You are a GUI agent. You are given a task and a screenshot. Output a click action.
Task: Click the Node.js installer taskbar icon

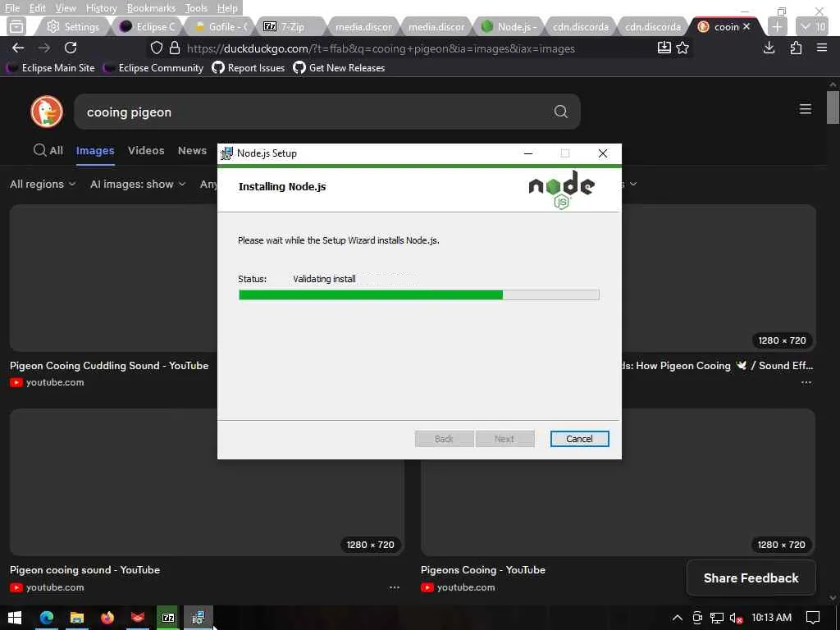pos(199,618)
